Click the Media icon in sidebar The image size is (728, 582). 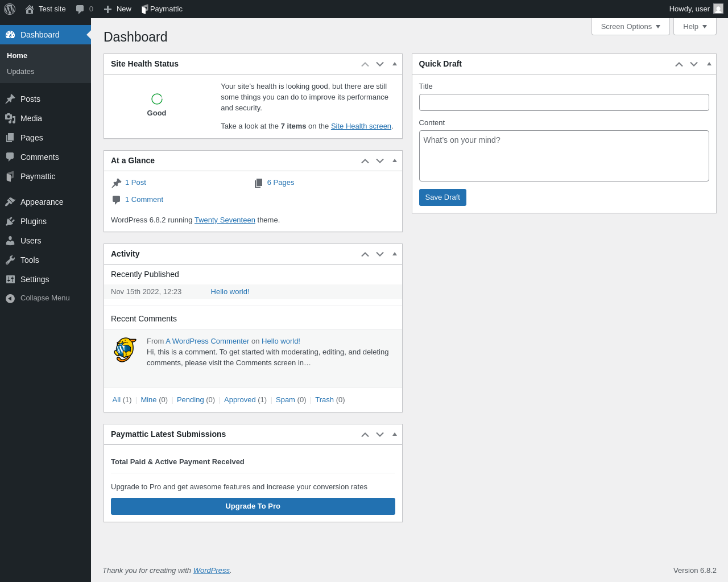(10, 118)
